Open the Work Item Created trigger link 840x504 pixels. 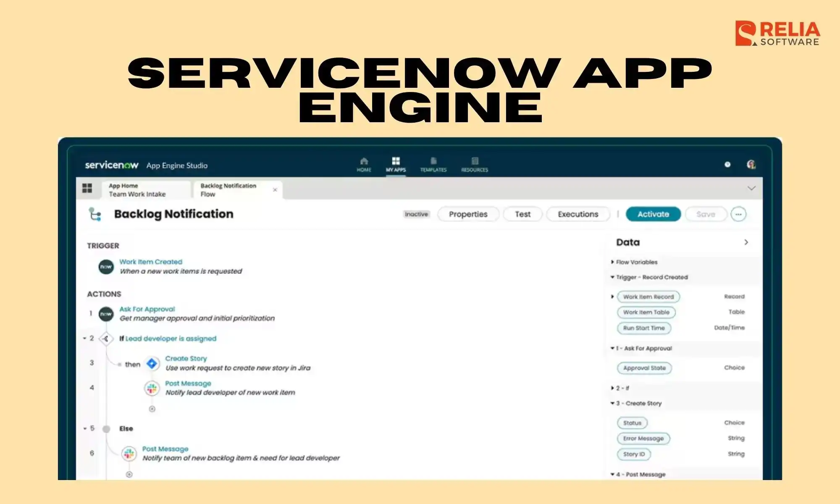pos(151,262)
